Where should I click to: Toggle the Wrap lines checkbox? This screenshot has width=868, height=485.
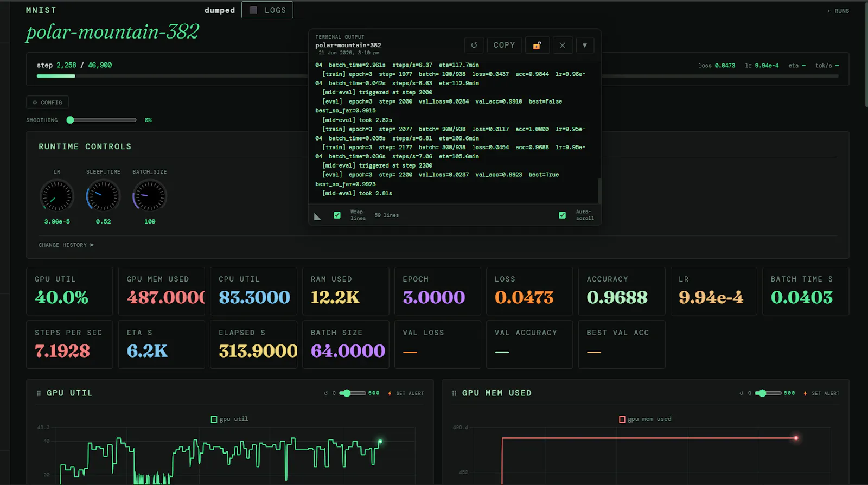pyautogui.click(x=337, y=215)
